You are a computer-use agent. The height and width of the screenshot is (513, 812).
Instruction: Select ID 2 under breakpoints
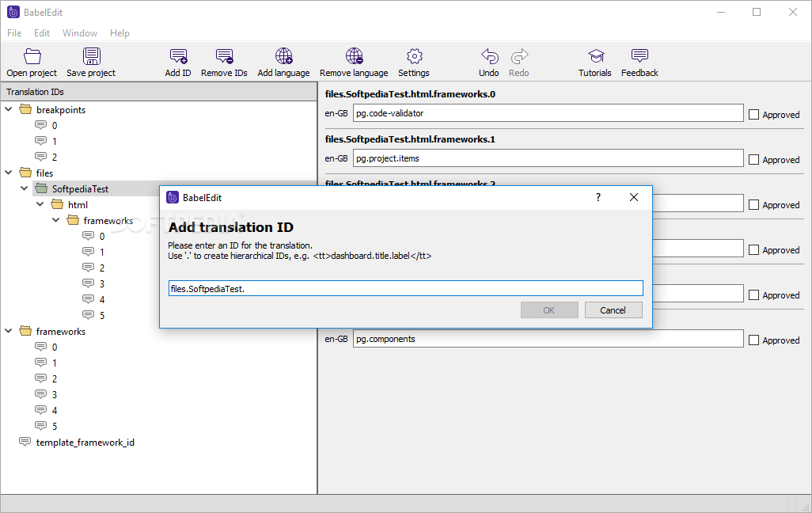[x=55, y=157]
